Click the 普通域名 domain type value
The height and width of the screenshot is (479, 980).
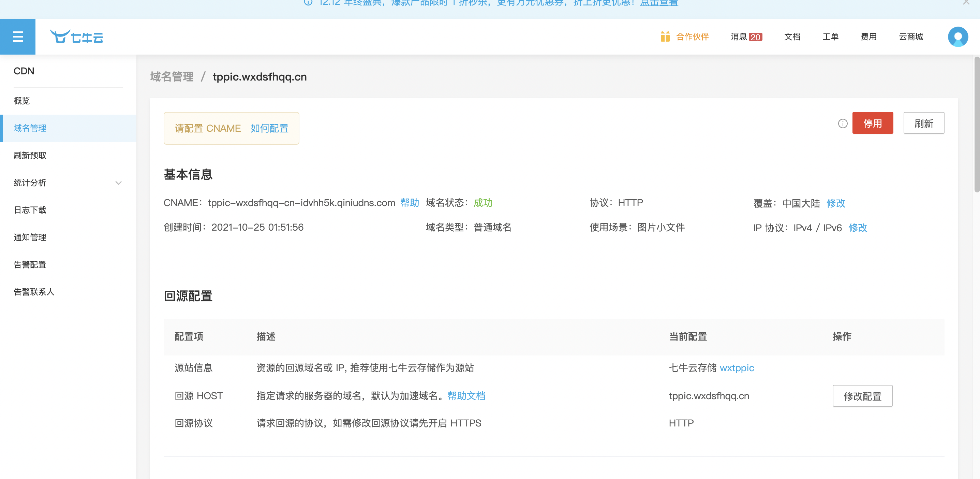tap(492, 227)
